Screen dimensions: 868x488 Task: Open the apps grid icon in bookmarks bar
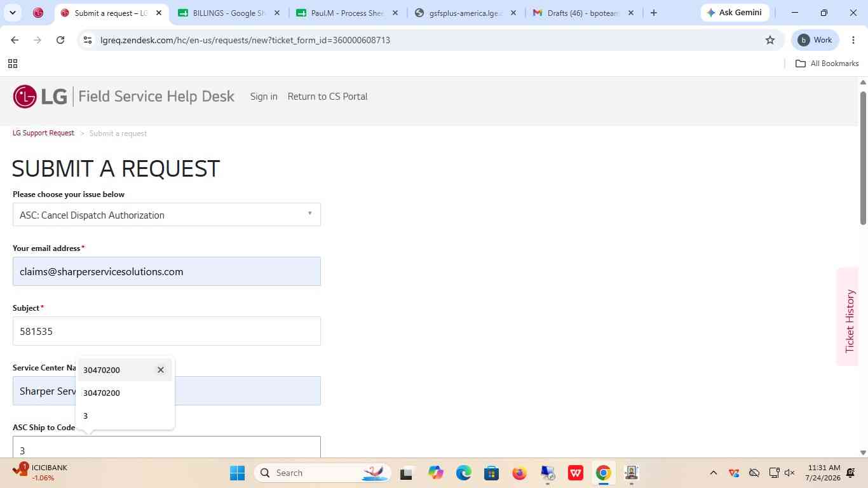[x=12, y=64]
